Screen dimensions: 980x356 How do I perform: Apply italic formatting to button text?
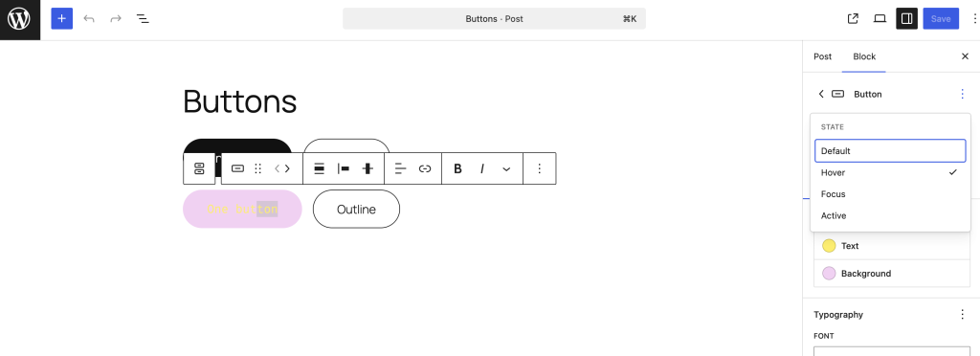pyautogui.click(x=482, y=168)
